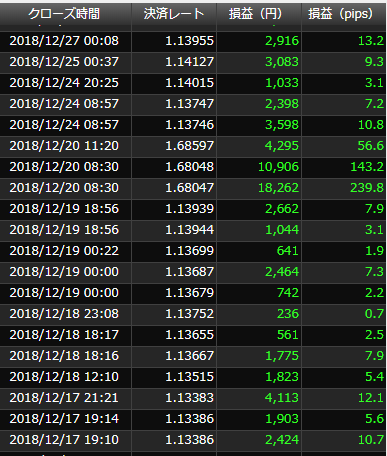Select the profit value 3,598

(x=282, y=125)
